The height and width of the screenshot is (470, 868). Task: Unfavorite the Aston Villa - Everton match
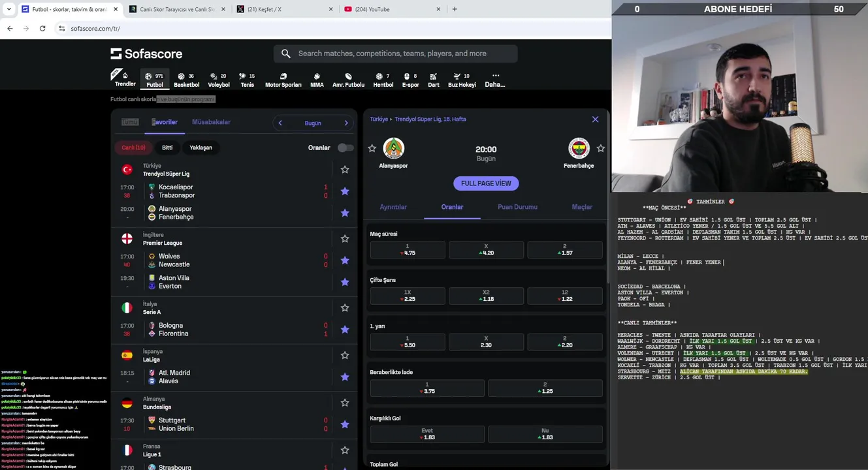click(x=345, y=282)
